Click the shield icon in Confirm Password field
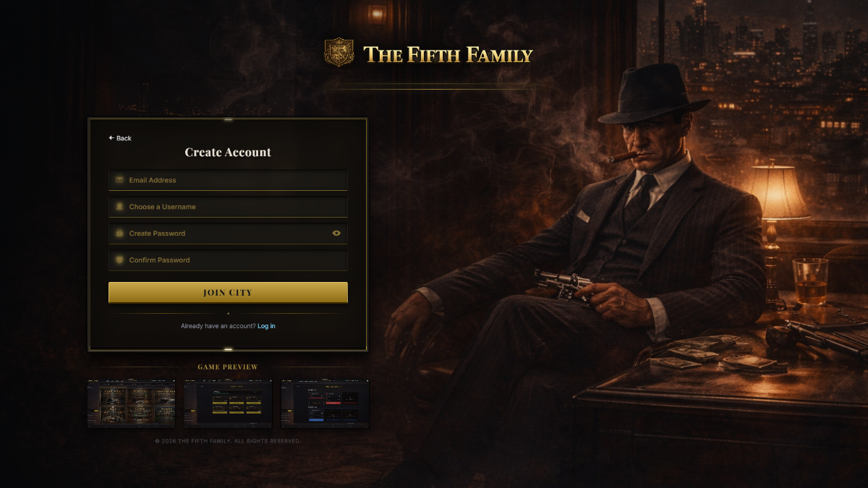The image size is (868, 488). coord(119,260)
